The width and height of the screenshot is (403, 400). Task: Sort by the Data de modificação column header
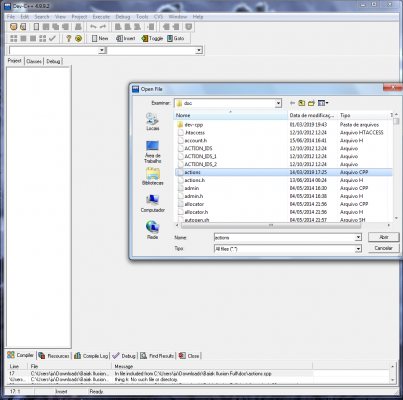[x=312, y=115]
